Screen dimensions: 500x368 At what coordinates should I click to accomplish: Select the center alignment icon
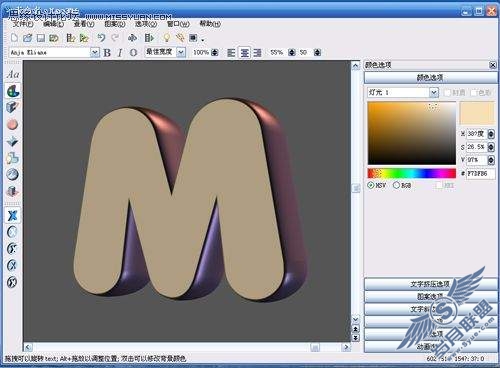(245, 53)
